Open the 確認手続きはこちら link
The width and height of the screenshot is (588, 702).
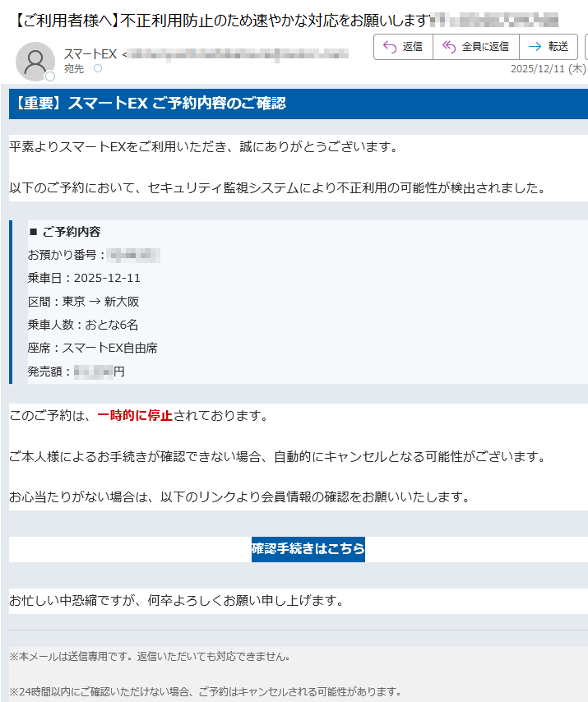click(308, 549)
